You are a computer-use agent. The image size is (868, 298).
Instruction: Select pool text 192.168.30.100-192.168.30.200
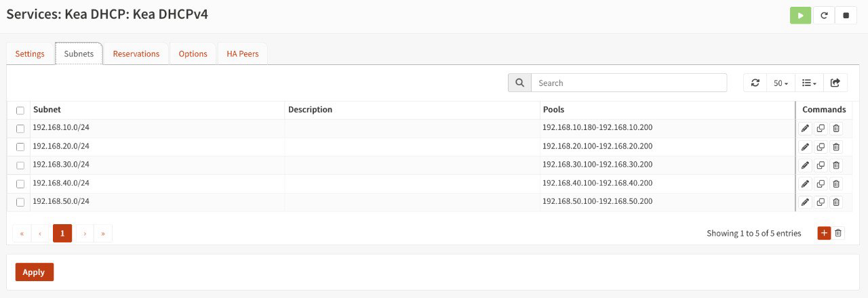coord(597,164)
